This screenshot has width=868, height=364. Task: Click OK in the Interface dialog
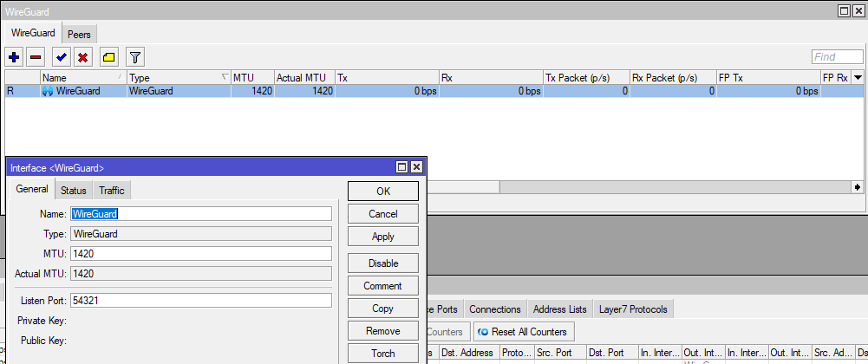tap(383, 191)
